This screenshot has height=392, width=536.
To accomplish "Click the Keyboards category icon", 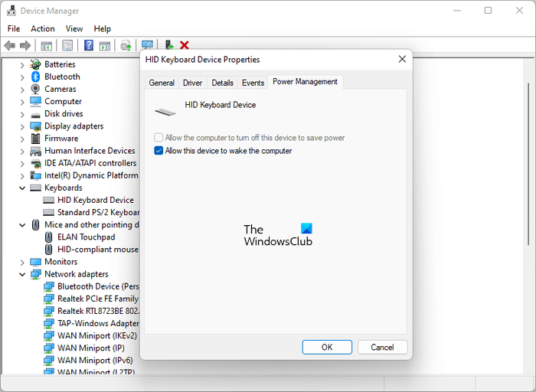I will [35, 188].
